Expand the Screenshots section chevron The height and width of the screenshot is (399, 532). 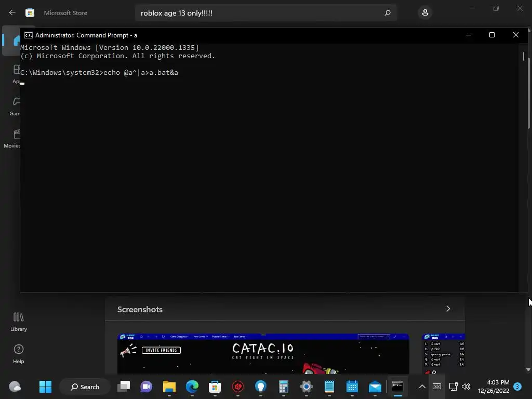pos(448,309)
